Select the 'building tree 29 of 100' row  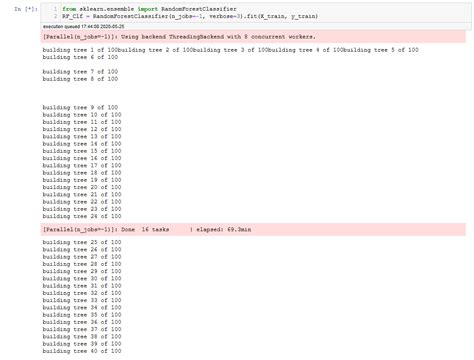tap(82, 271)
